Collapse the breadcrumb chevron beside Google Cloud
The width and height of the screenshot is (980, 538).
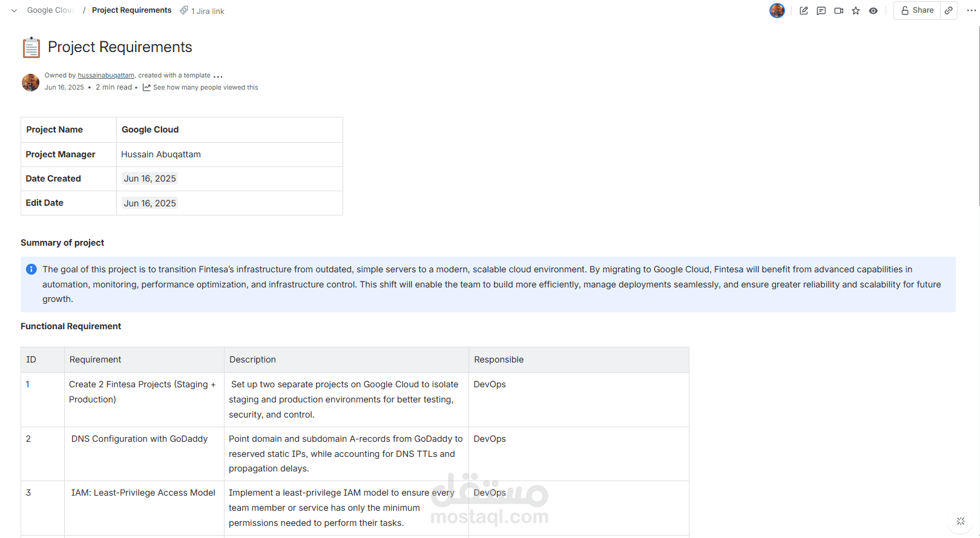click(14, 11)
